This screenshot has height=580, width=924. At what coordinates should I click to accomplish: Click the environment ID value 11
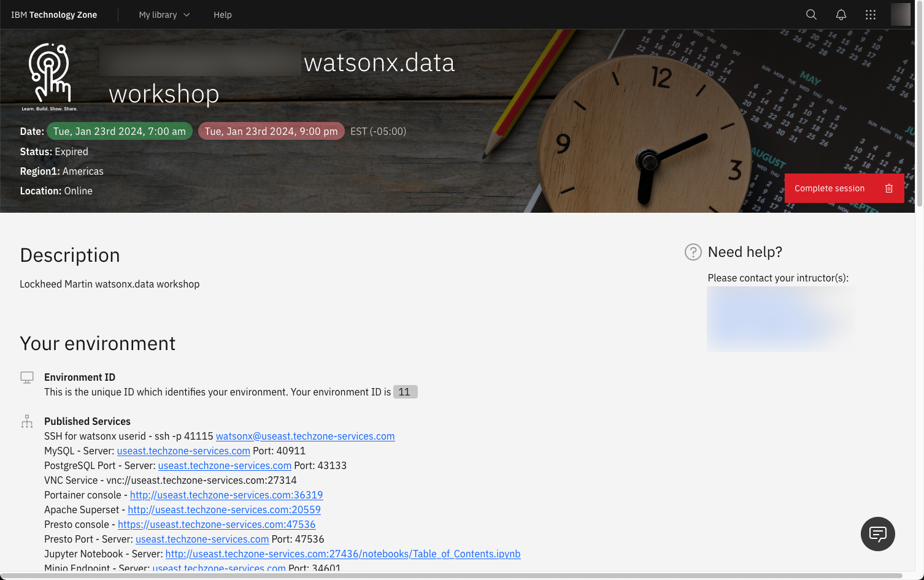(x=405, y=392)
